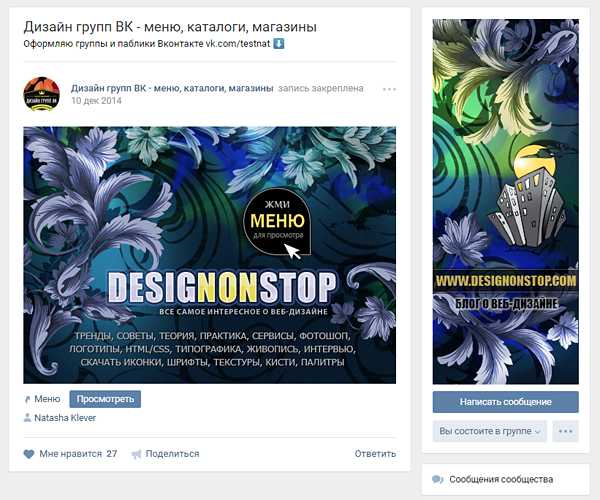This screenshot has height=500, width=600.
Task: Click the Просмотреть button
Action: coord(105,399)
